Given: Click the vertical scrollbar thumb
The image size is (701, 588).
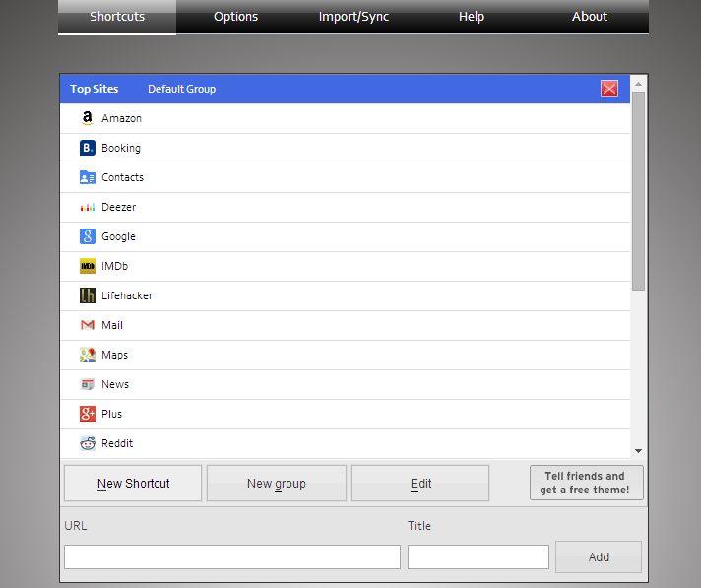Looking at the screenshot, I should [x=638, y=191].
